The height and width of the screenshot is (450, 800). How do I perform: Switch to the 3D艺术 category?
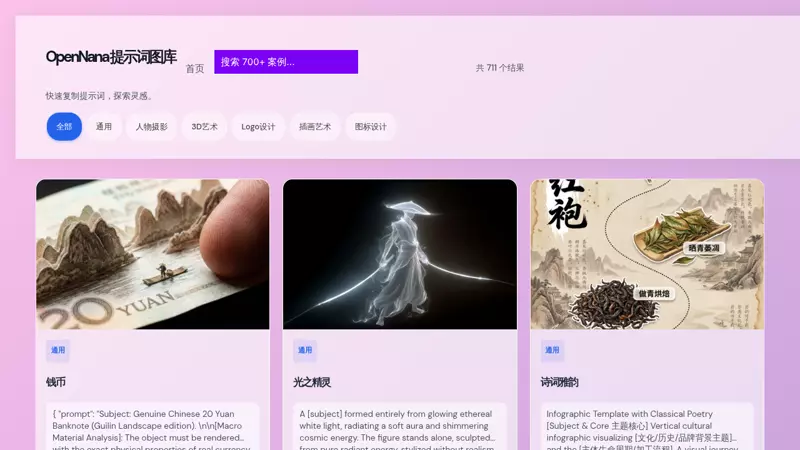coord(205,127)
